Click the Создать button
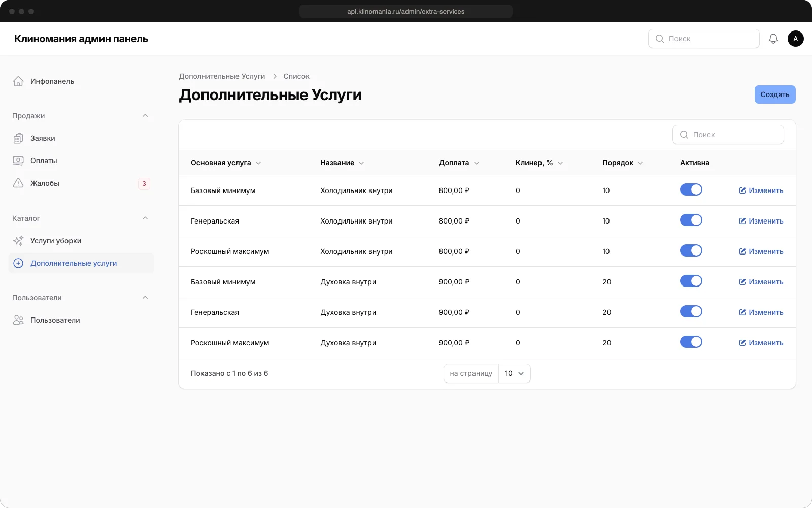 pyautogui.click(x=775, y=94)
